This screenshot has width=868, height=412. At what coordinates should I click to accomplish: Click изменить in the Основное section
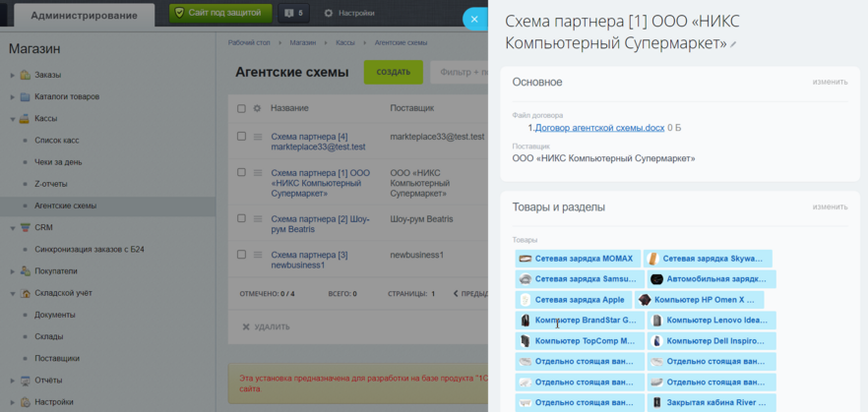(830, 82)
